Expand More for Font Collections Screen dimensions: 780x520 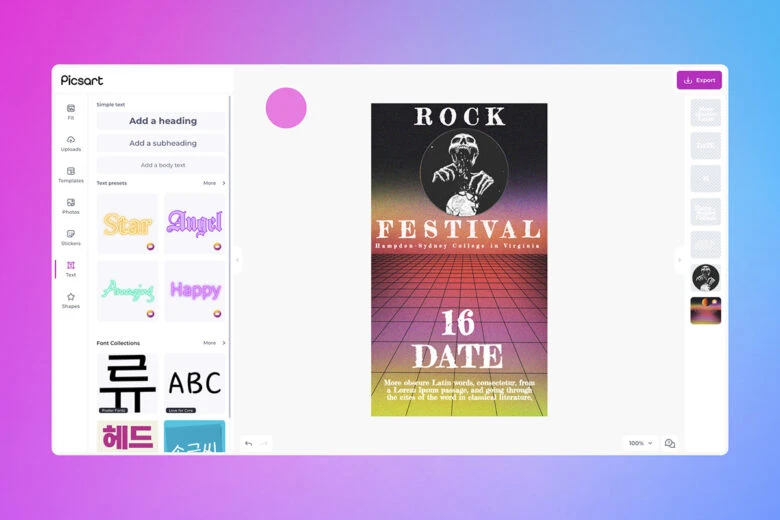tap(214, 343)
